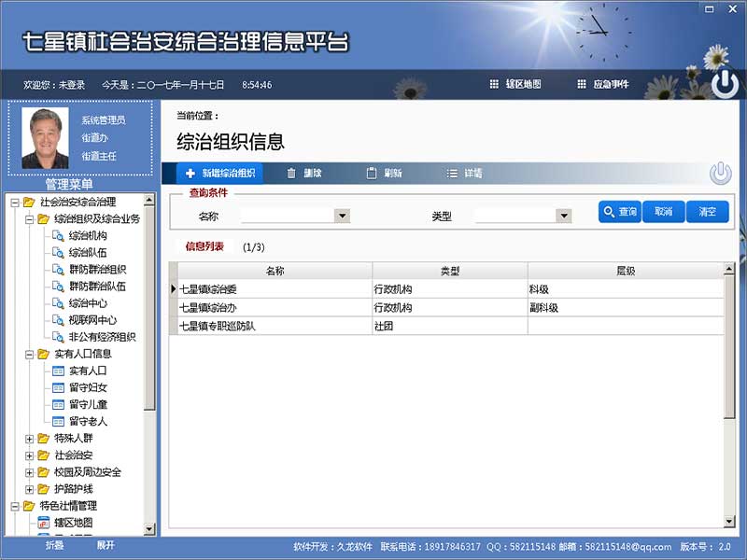Click the 查询 search button
The height and width of the screenshot is (560, 747).
tap(619, 212)
